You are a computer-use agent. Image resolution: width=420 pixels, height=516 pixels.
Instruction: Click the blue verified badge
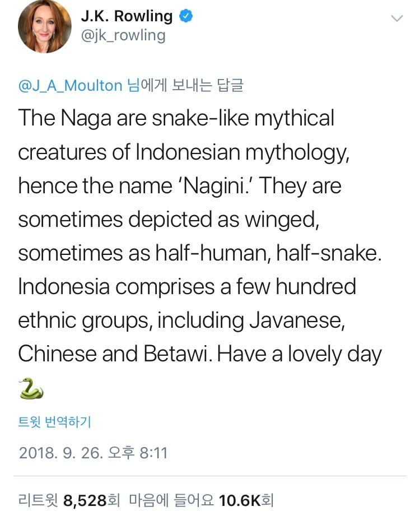tap(186, 16)
